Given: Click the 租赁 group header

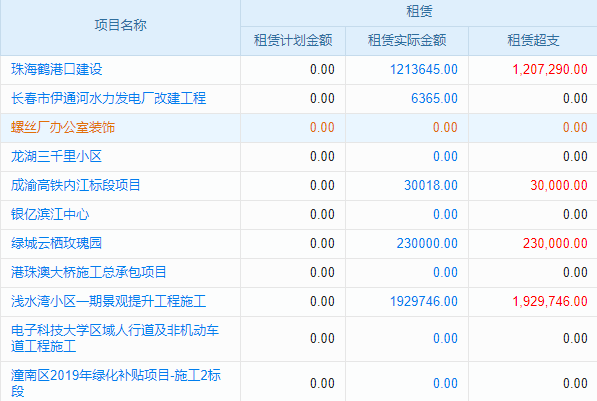Looking at the screenshot, I should tap(419, 11).
